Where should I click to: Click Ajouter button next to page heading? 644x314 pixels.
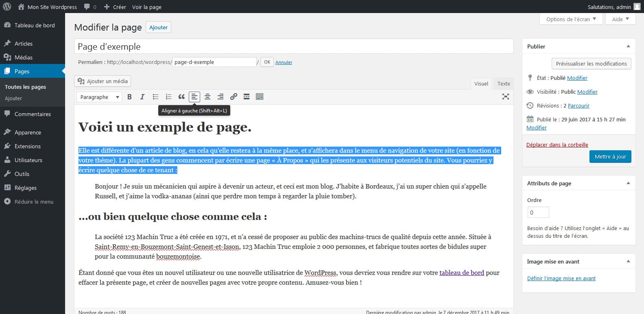point(158,27)
